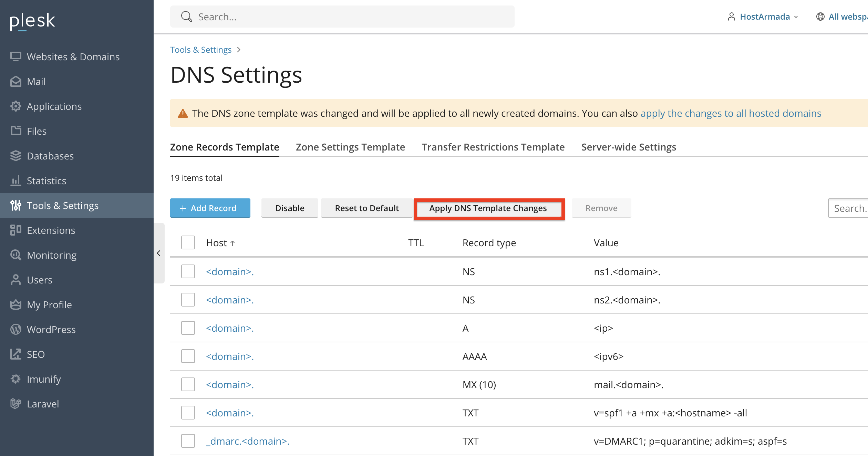Go to Server-wide Settings tab
Screen dimensions: 868x456
coord(629,147)
